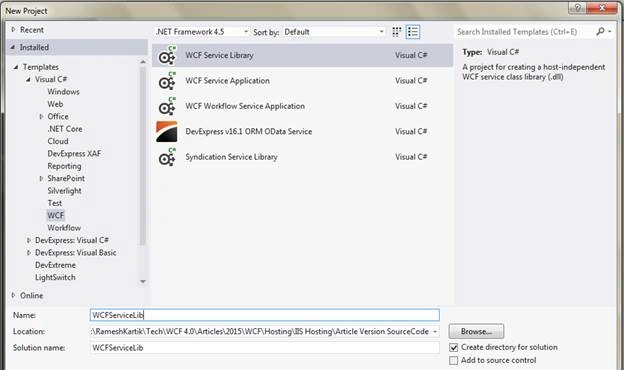Expand the SharePoint tree node
The width and height of the screenshot is (624, 370).
[x=41, y=179]
